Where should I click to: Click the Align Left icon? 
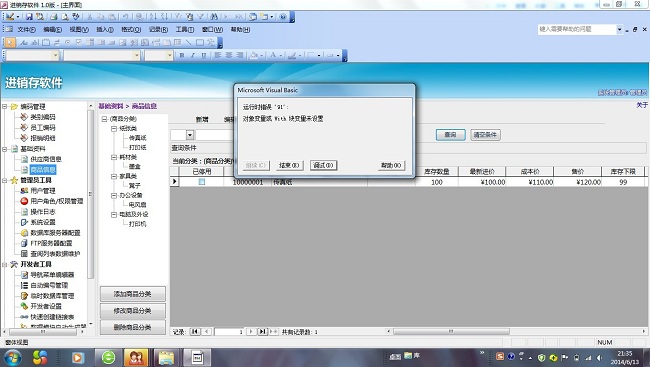pyautogui.click(x=218, y=55)
